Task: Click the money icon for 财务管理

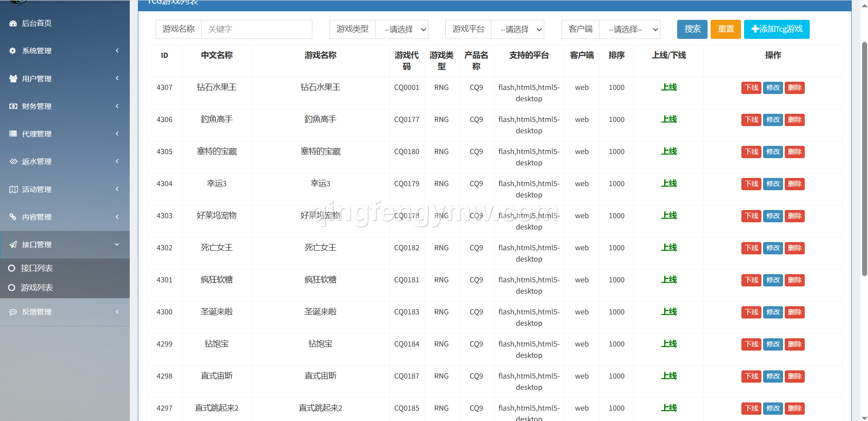Action: point(13,106)
